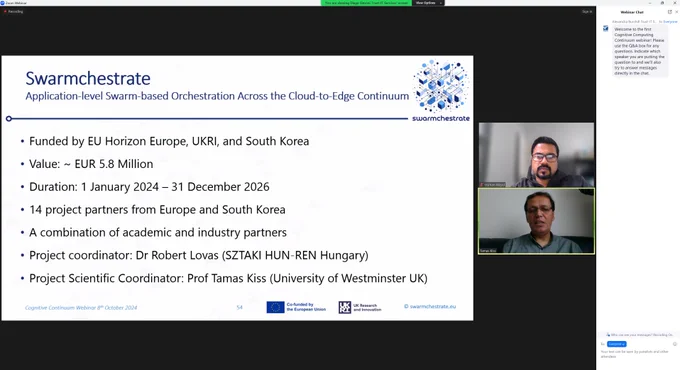The image size is (680, 370).
Task: Click the 'Everyone' recipient link on chat message
Action: coord(670,21)
